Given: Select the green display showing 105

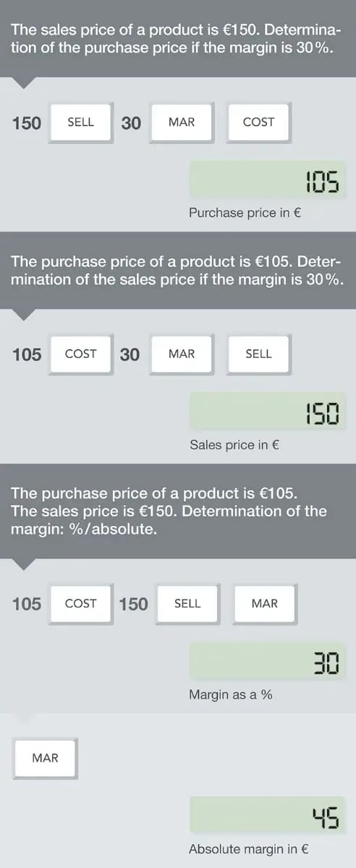Looking at the screenshot, I should [x=268, y=180].
